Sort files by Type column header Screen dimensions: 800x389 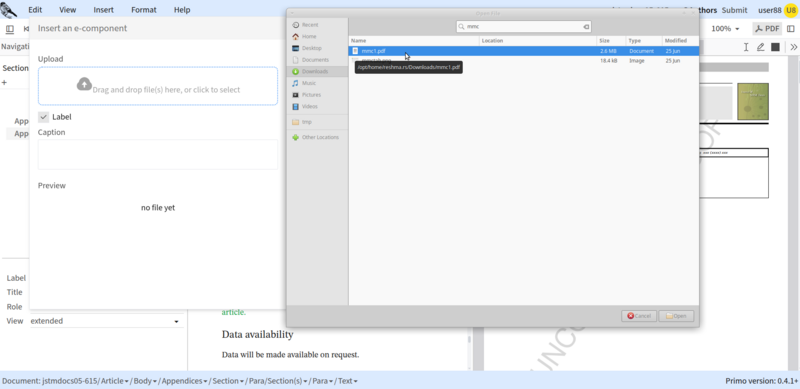click(644, 40)
